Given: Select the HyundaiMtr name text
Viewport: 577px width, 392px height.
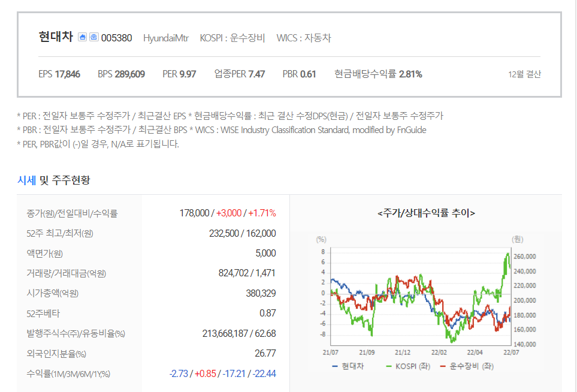Looking at the screenshot, I should 166,38.
